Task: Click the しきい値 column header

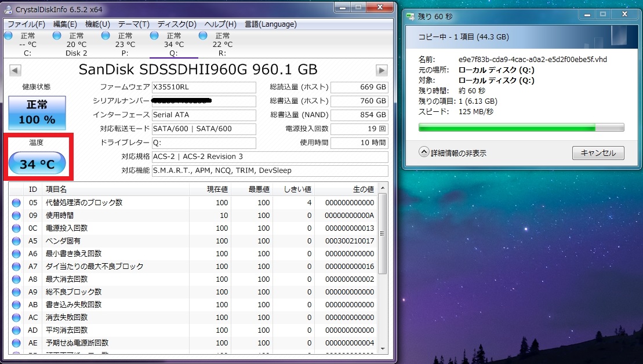Action: point(293,189)
